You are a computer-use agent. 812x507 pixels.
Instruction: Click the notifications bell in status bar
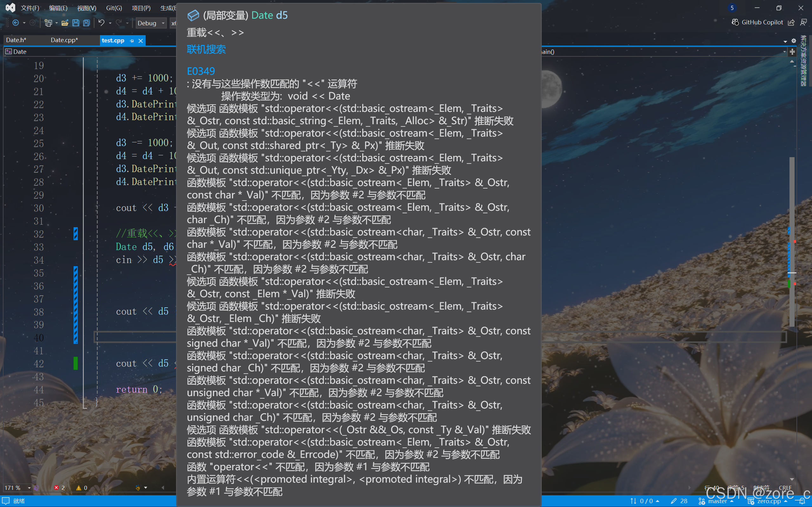pyautogui.click(x=802, y=501)
